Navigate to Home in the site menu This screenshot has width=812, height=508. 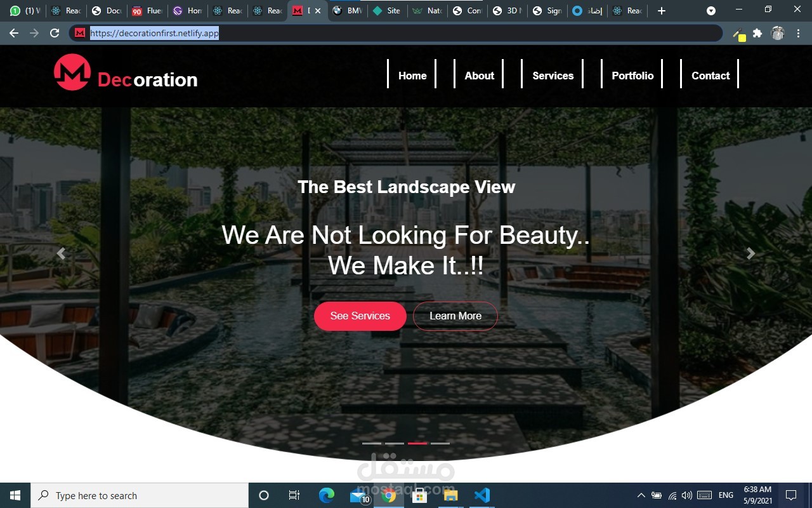412,76
